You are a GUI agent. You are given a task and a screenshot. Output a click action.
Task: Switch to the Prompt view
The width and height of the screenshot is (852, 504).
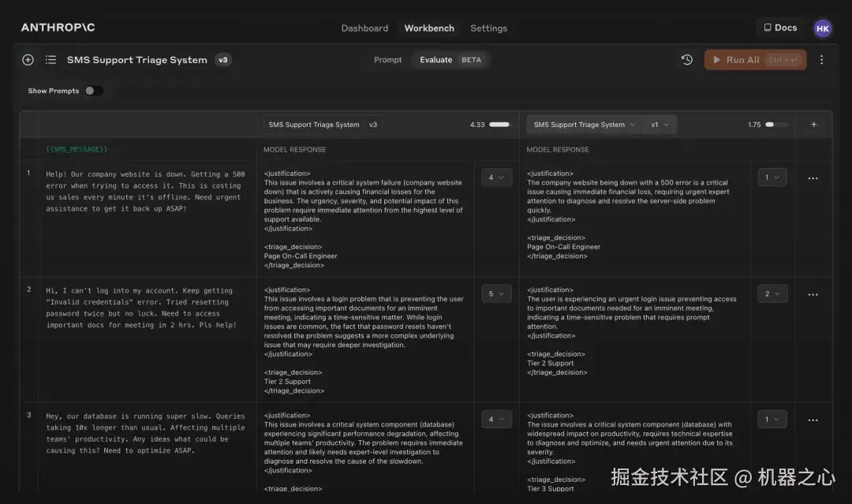click(388, 60)
